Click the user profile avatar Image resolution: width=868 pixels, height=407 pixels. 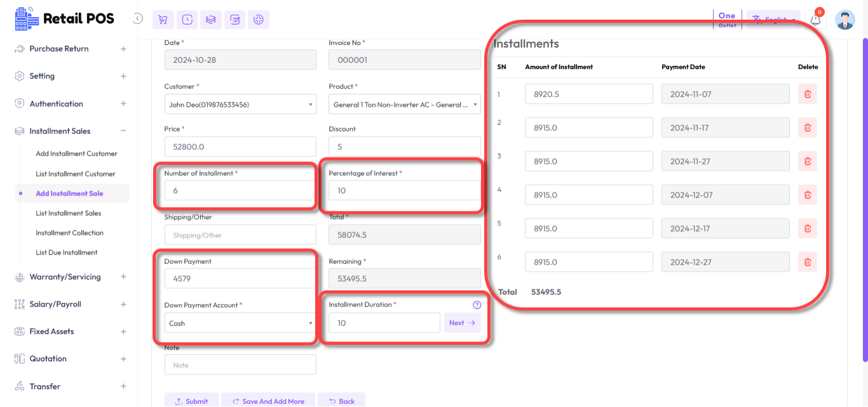click(844, 20)
